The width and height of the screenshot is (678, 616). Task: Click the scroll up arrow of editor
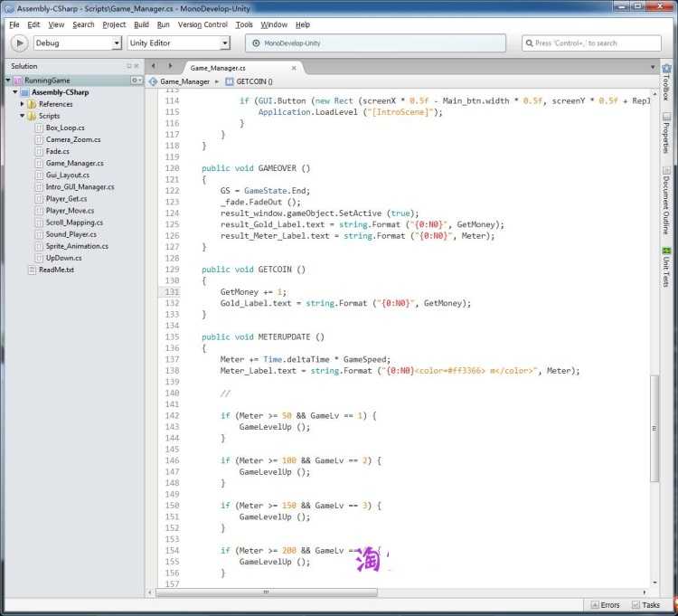click(x=654, y=93)
